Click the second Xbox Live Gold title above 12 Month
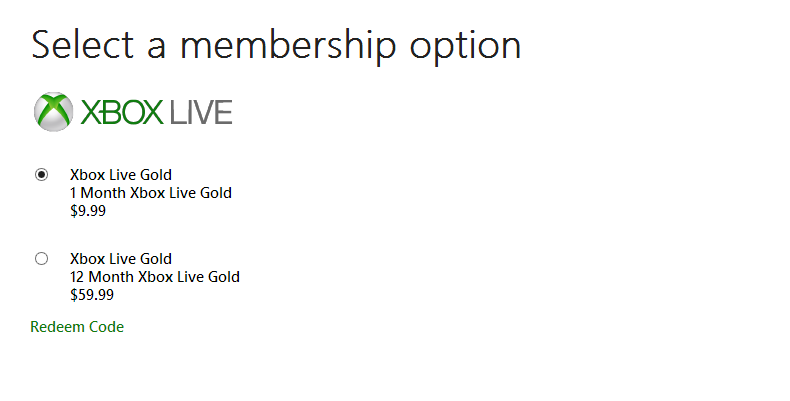Image resolution: width=790 pixels, height=401 pixels. click(120, 258)
